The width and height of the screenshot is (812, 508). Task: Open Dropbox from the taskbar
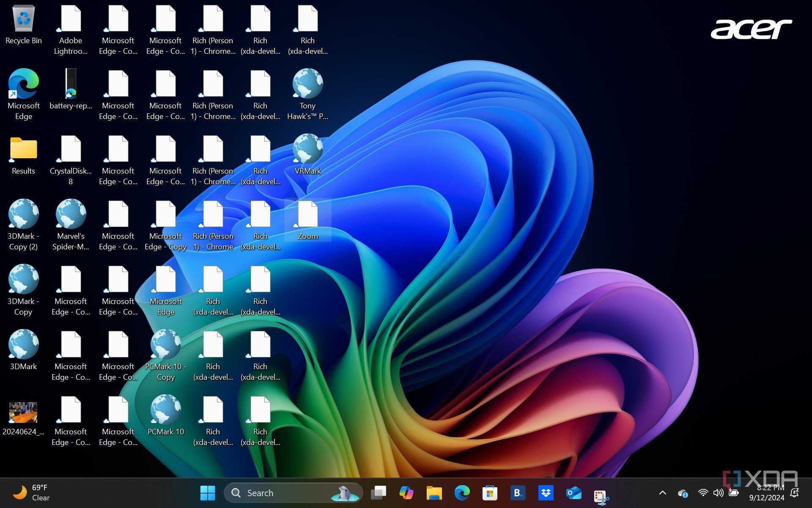click(x=546, y=493)
